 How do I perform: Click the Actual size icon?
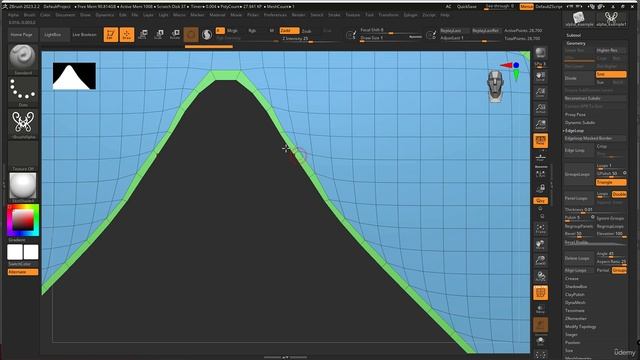click(540, 109)
